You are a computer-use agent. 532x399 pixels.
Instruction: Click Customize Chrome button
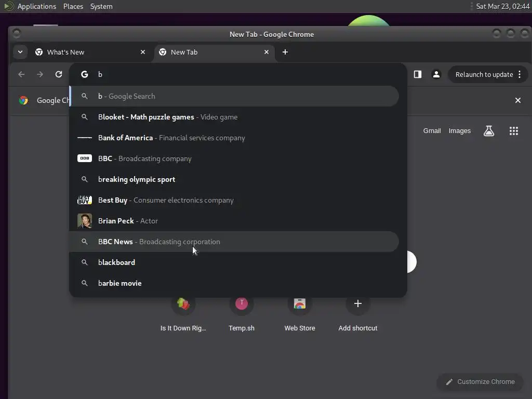[480, 382]
